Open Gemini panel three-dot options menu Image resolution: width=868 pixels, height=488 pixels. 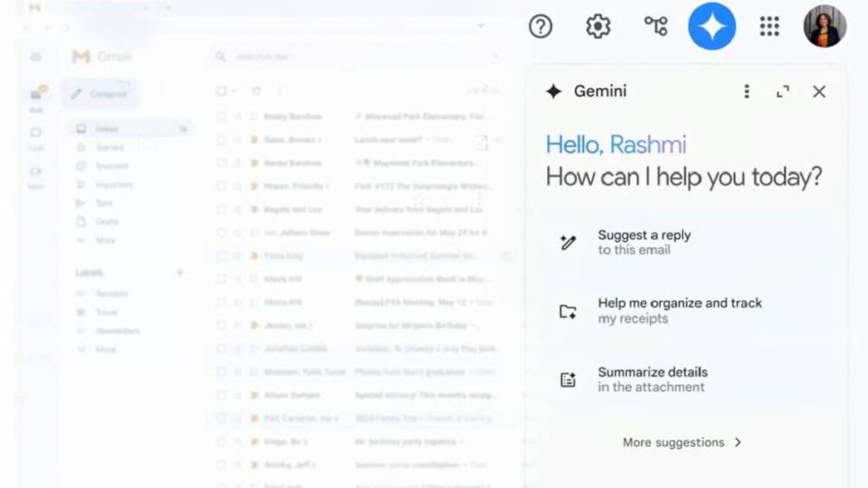click(x=746, y=91)
